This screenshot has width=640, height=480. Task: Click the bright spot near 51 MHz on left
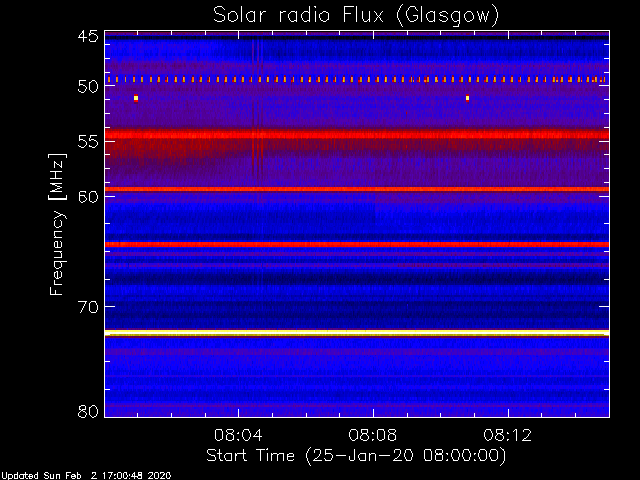[136, 98]
